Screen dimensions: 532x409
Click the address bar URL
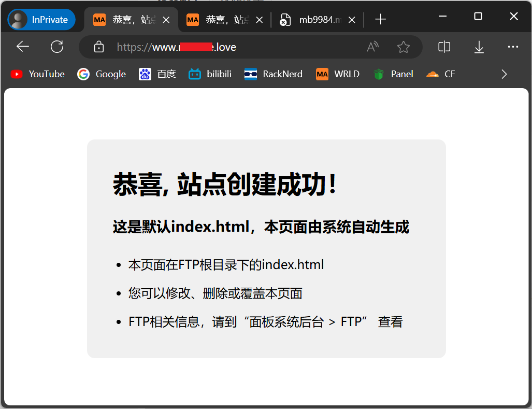[177, 47]
